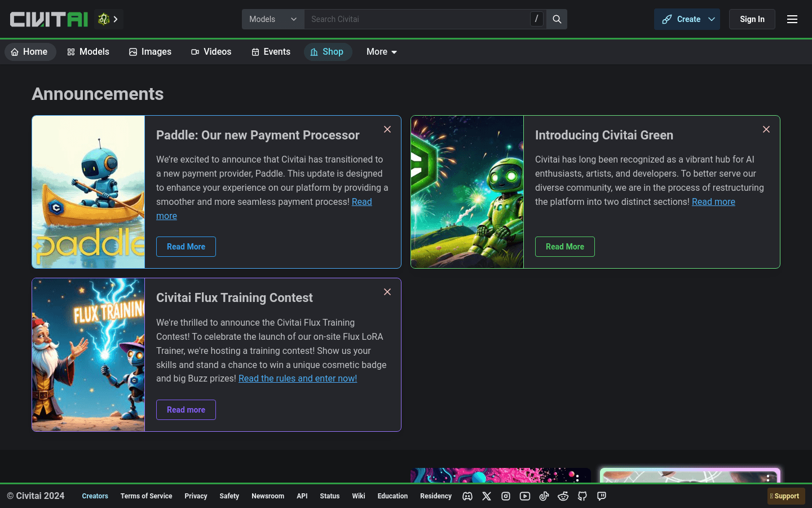Click the Paddle: Our new Payment Processor heading

point(258,135)
